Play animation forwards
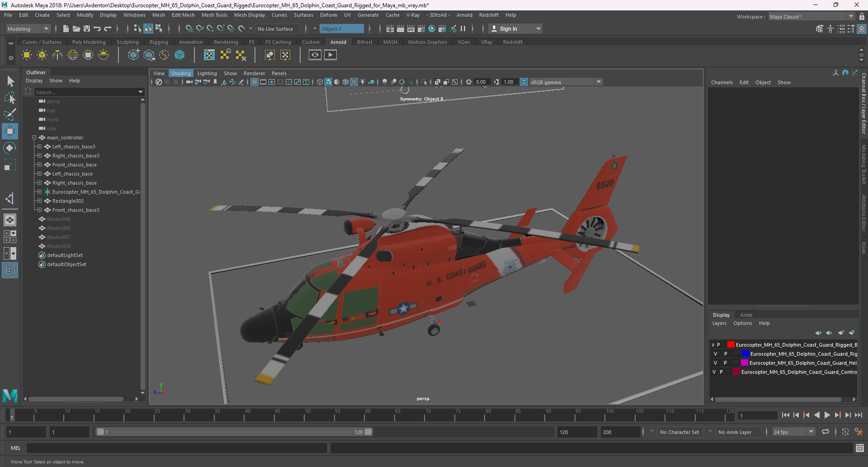 tap(827, 415)
